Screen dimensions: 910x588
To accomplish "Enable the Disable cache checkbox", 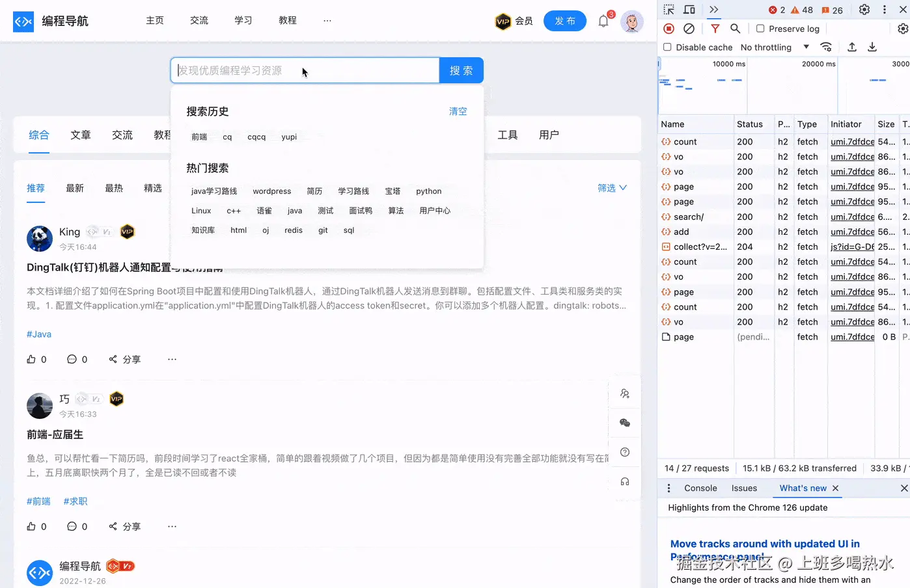I will (667, 47).
